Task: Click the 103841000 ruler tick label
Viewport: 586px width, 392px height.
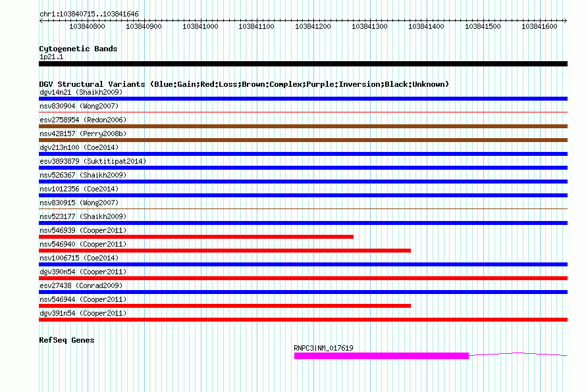Action: click(200, 26)
